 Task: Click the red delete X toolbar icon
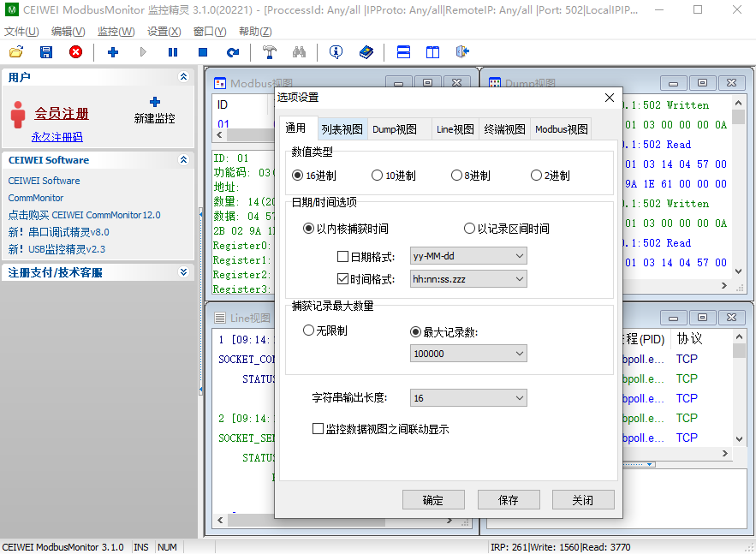point(75,52)
